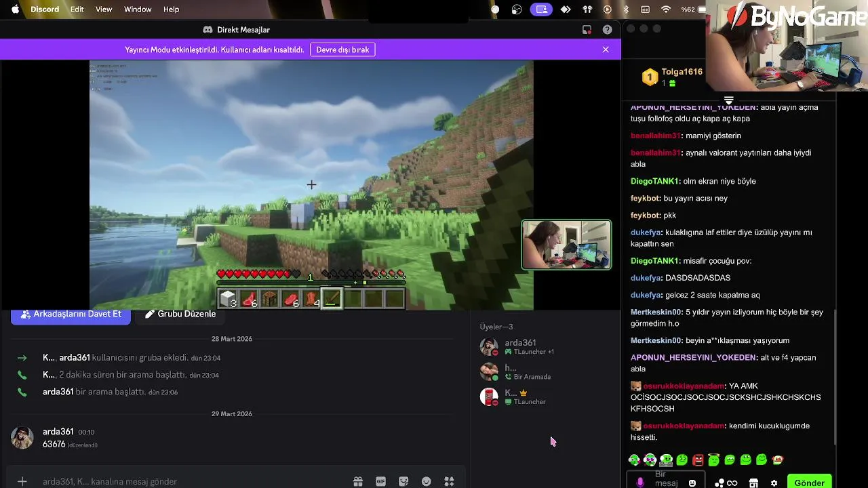
Task: Click the gold rank 1 badge
Action: [650, 77]
